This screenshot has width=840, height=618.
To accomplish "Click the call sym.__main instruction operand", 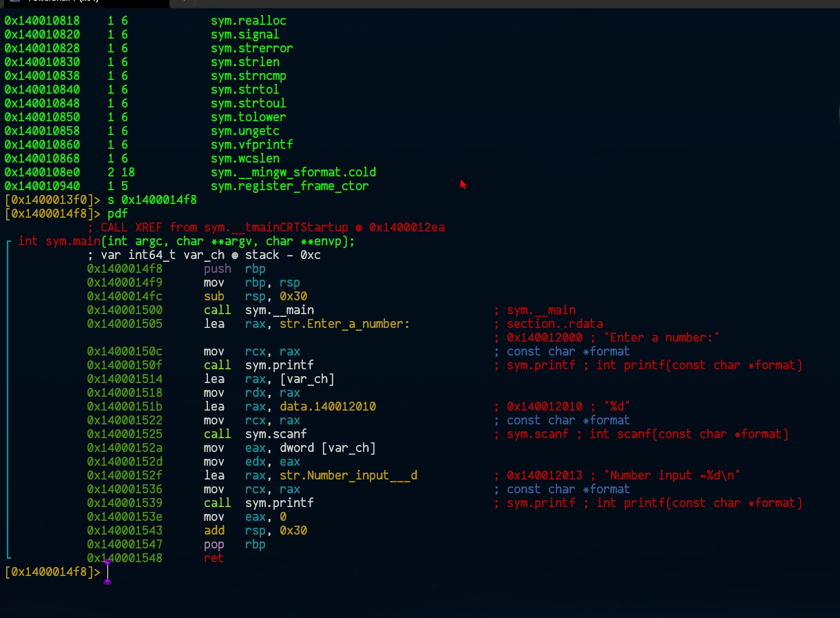I will (279, 310).
